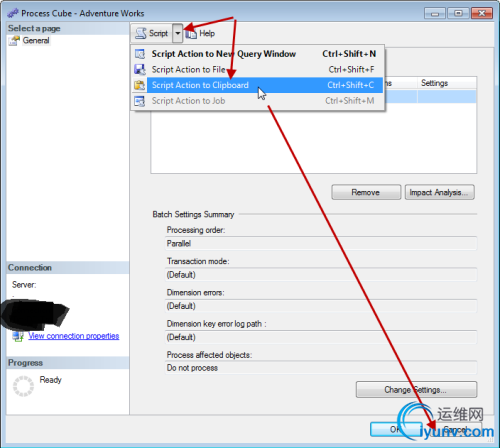Click the Ctrl+Shift+C shortcut text
The image size is (500, 448).
pos(350,85)
